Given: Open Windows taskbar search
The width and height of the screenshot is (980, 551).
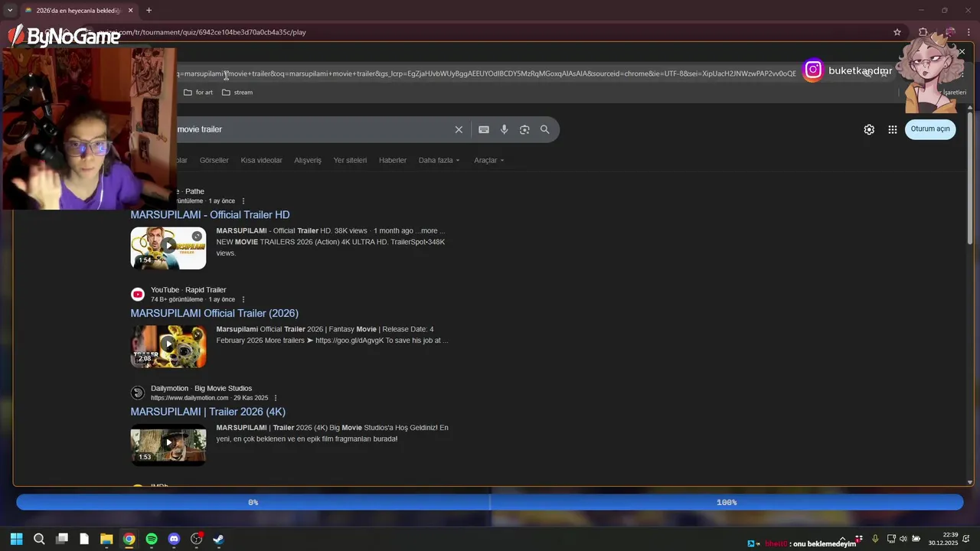Looking at the screenshot, I should (x=39, y=539).
